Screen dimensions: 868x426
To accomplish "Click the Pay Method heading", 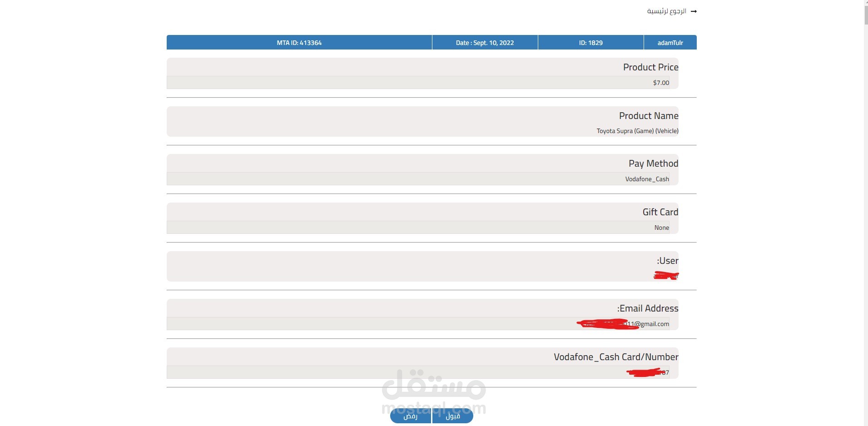I will coord(654,163).
